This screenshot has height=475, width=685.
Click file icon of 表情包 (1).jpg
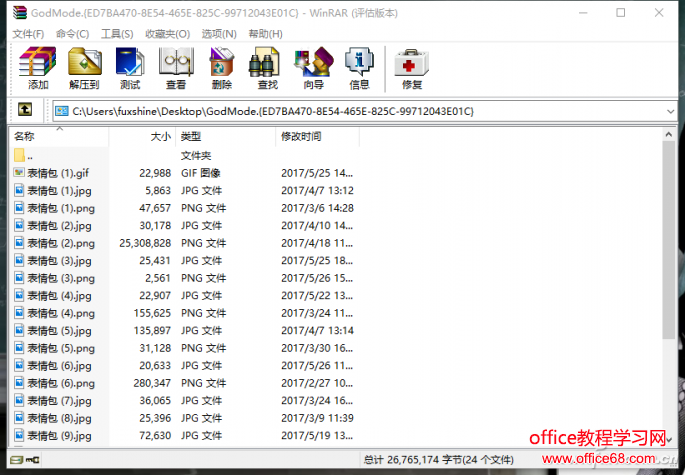pos(19,190)
